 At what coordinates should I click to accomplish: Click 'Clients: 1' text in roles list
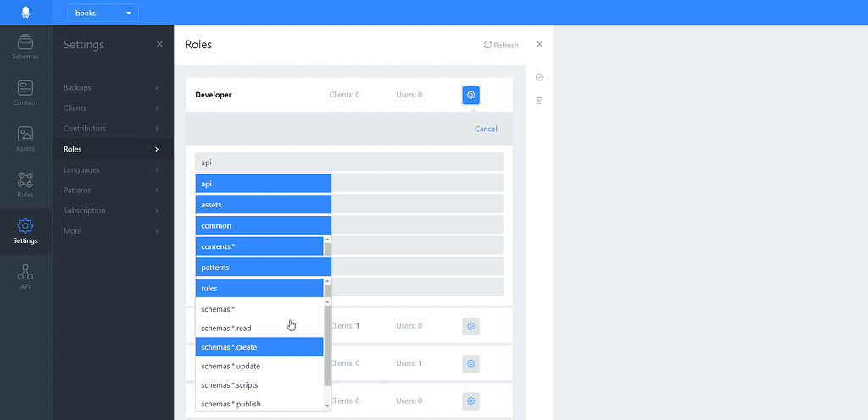[345, 326]
